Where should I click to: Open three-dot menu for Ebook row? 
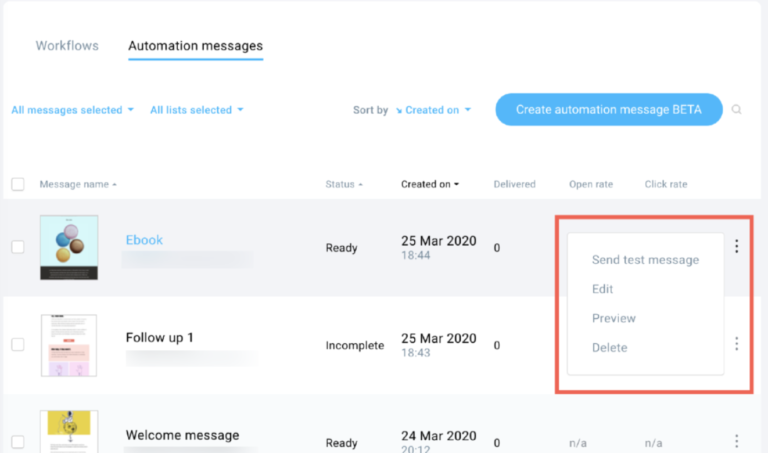(x=737, y=246)
